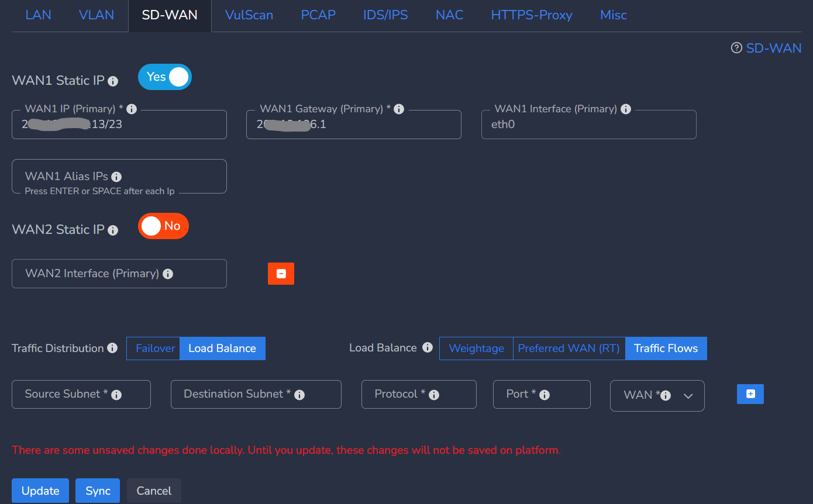Click the Update button
Image resolution: width=813 pixels, height=504 pixels.
click(40, 491)
